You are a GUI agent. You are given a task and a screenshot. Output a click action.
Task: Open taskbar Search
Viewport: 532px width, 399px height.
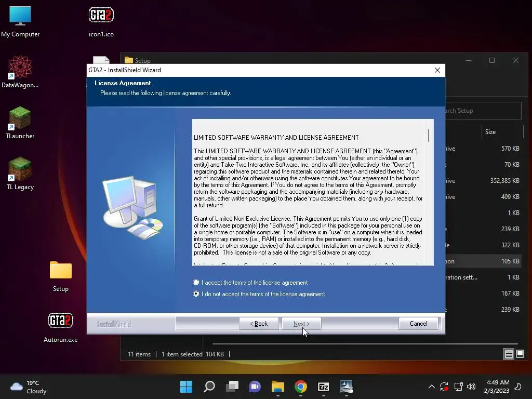click(209, 387)
